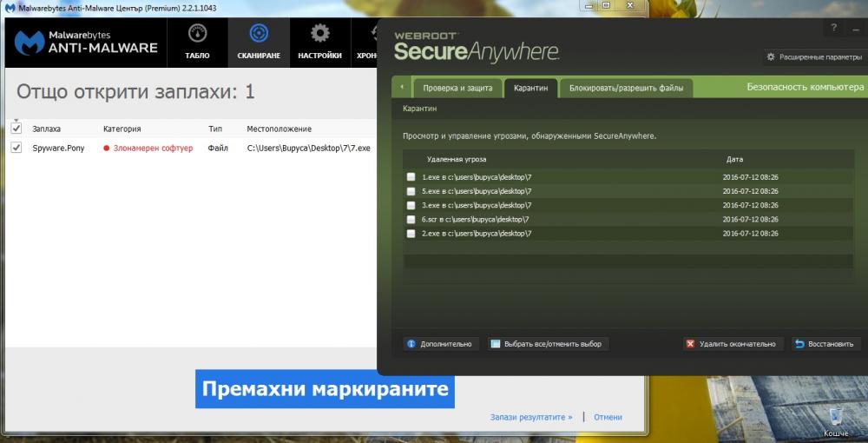The image size is (868, 443).
Task: Open the Webroot help question mark
Action: 833,28
